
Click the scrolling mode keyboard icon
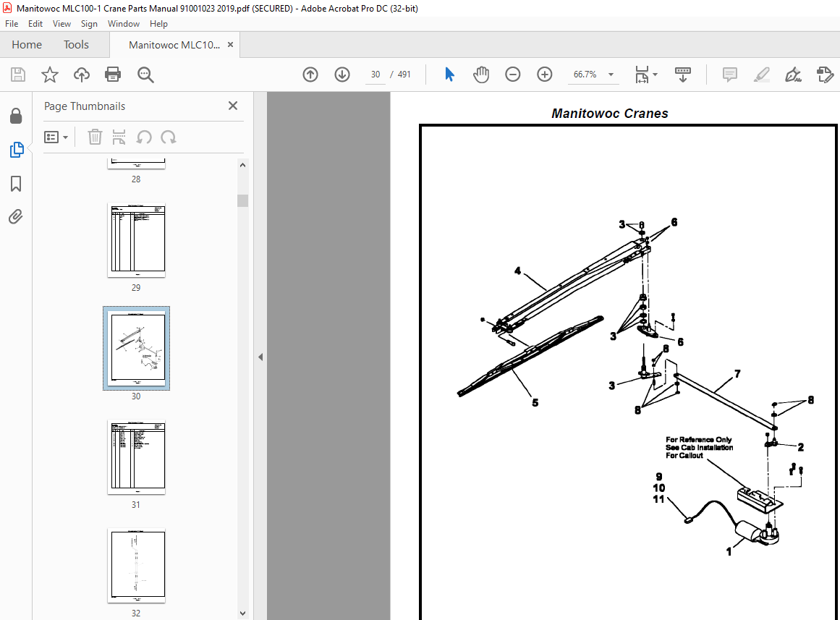[x=682, y=75]
